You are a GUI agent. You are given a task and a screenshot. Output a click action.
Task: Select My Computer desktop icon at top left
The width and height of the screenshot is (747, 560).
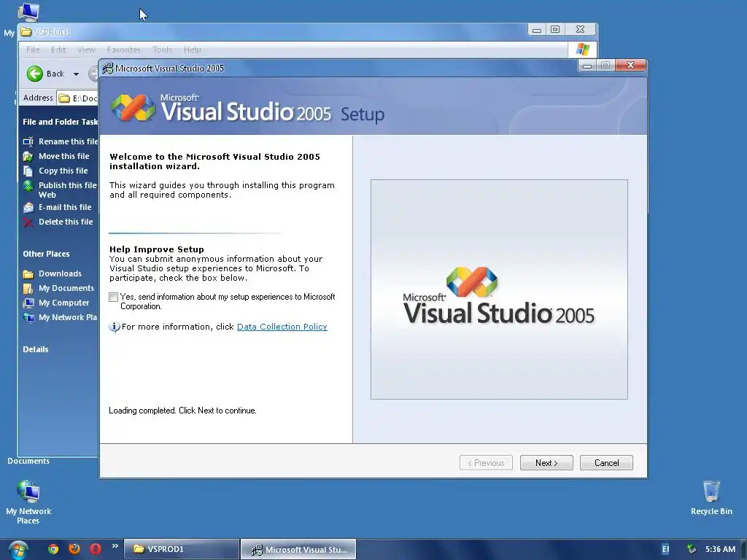(27, 12)
